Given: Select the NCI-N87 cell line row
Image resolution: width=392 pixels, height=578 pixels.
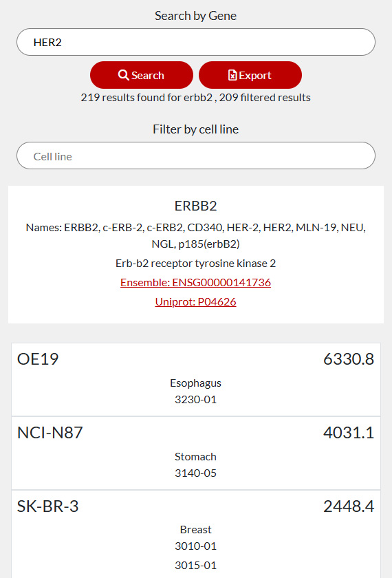Looking at the screenshot, I should coord(196,453).
